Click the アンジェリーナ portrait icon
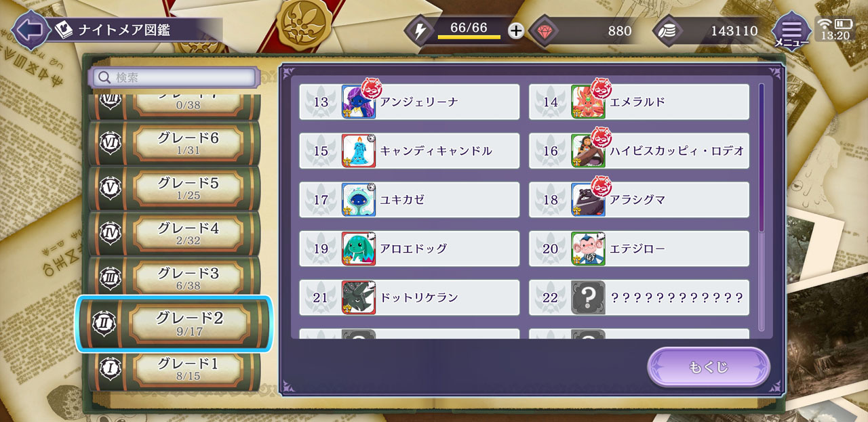 pyautogui.click(x=359, y=102)
